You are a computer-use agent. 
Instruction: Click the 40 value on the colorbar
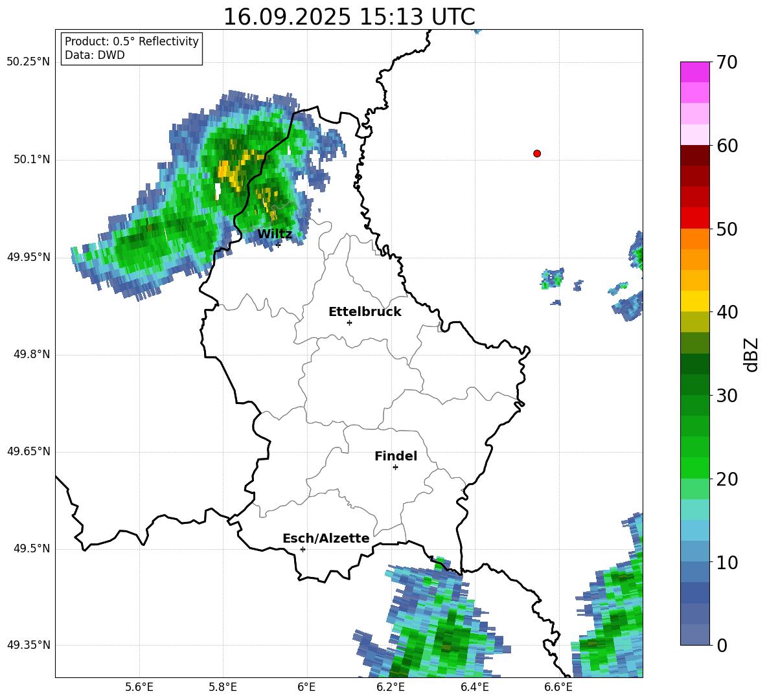(727, 312)
